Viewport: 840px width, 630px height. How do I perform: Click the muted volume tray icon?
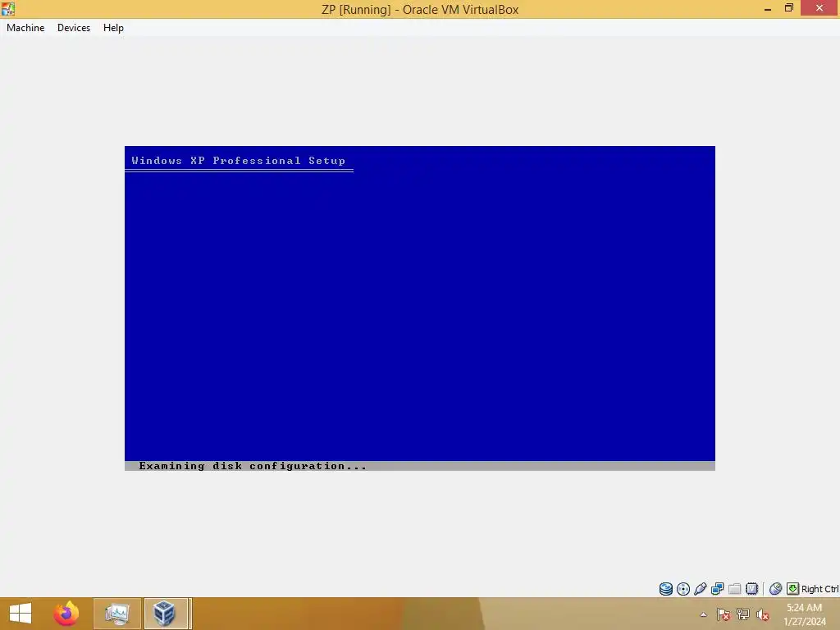click(763, 614)
